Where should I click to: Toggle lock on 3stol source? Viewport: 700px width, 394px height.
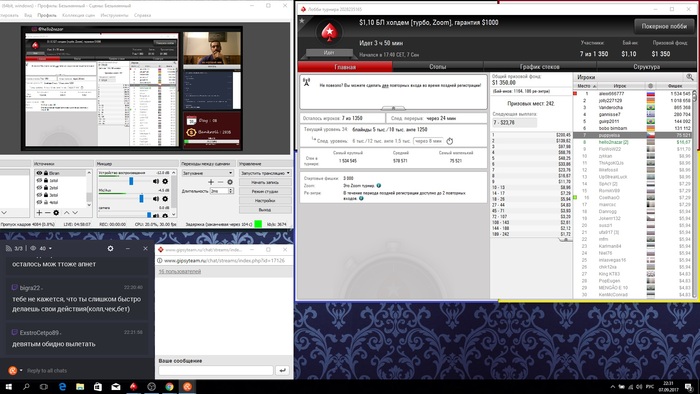46,195
